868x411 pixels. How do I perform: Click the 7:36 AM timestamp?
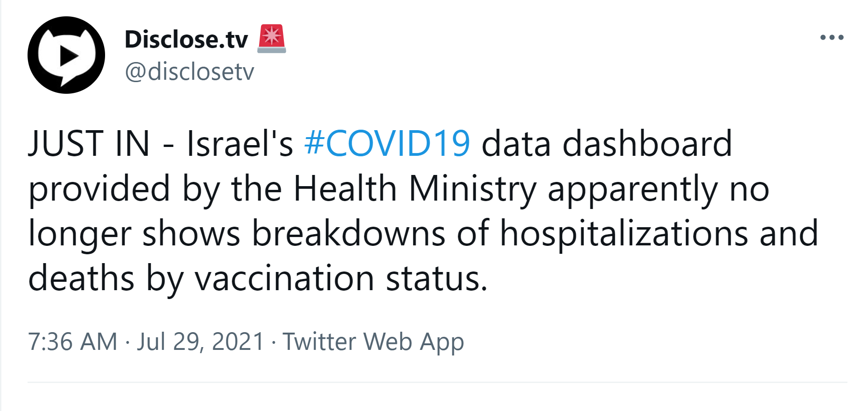coord(72,341)
